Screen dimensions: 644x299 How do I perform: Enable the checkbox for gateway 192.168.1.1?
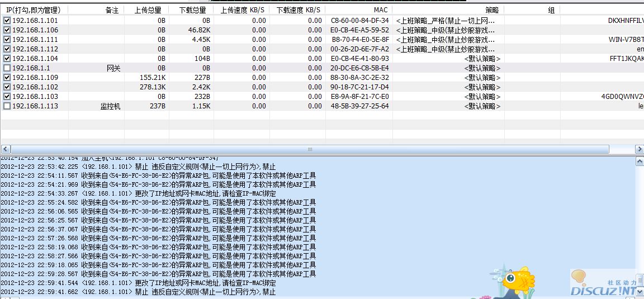click(x=7, y=68)
